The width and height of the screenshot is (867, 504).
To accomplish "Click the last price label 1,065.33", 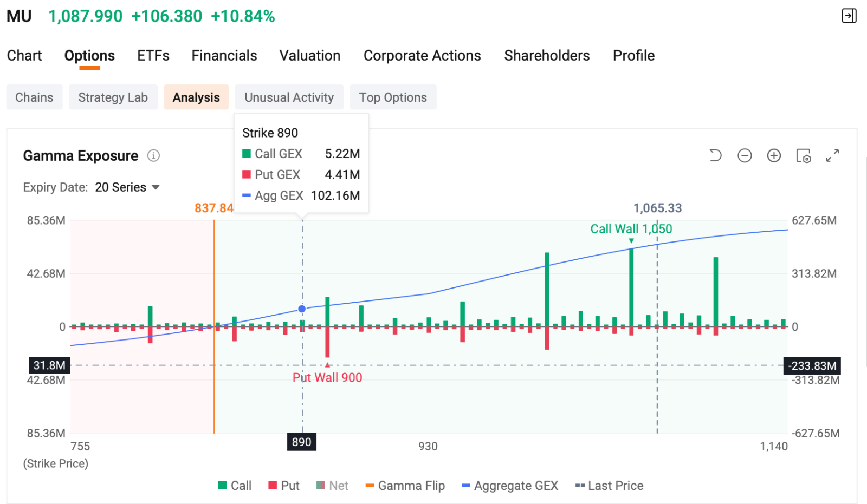I will tap(657, 208).
